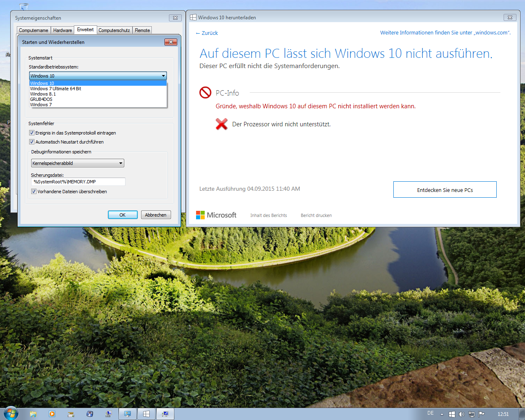525x420 pixels.
Task: Open Inhalt des Berichts link
Action: [269, 215]
